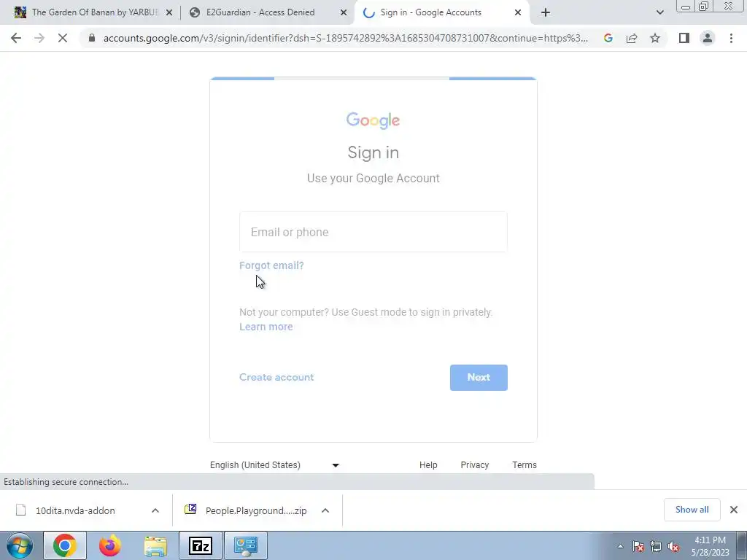Open the Terms link
The image size is (747, 560).
point(525,464)
